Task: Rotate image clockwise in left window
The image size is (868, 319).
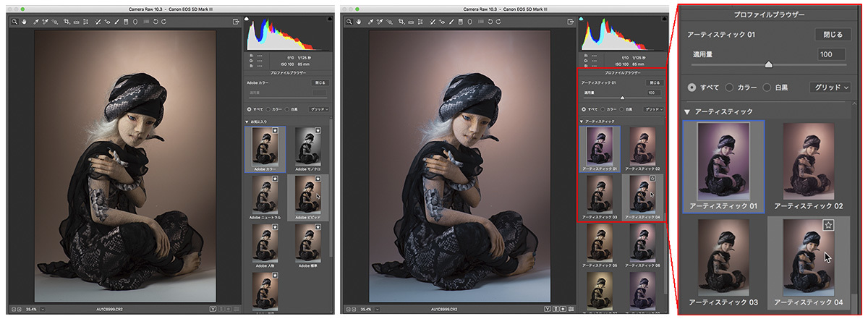Action: pyautogui.click(x=163, y=22)
